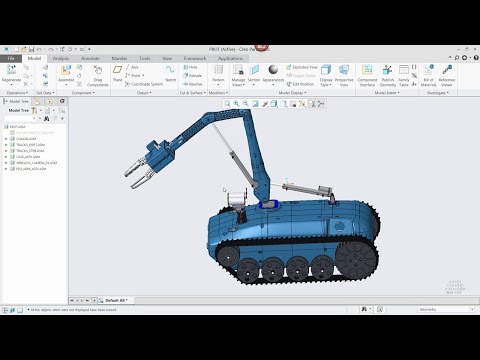Expand the Model Intent group dropdown

387,93
